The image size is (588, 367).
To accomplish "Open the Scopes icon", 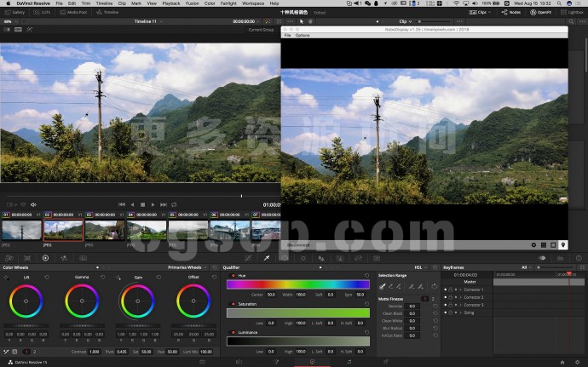I will (x=560, y=258).
